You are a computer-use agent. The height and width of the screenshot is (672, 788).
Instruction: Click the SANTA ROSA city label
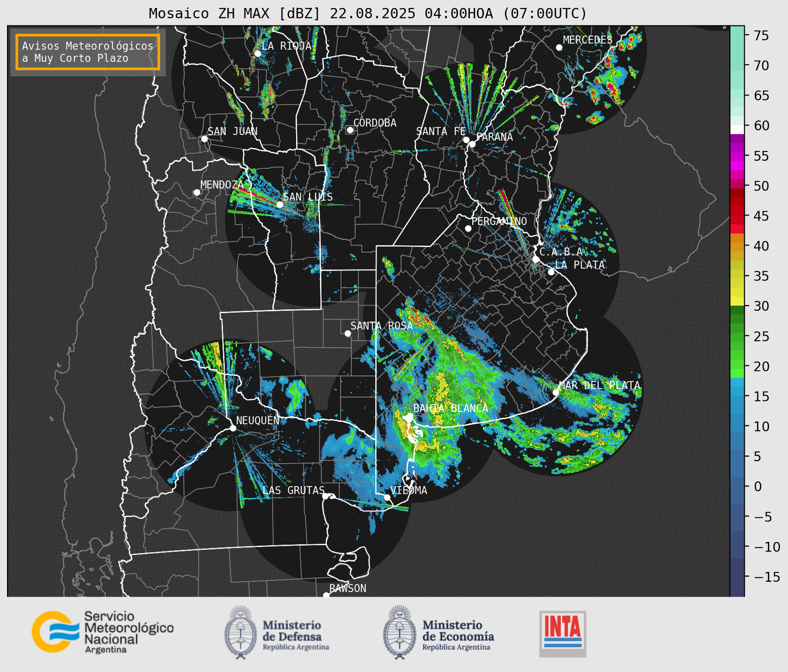(x=382, y=326)
